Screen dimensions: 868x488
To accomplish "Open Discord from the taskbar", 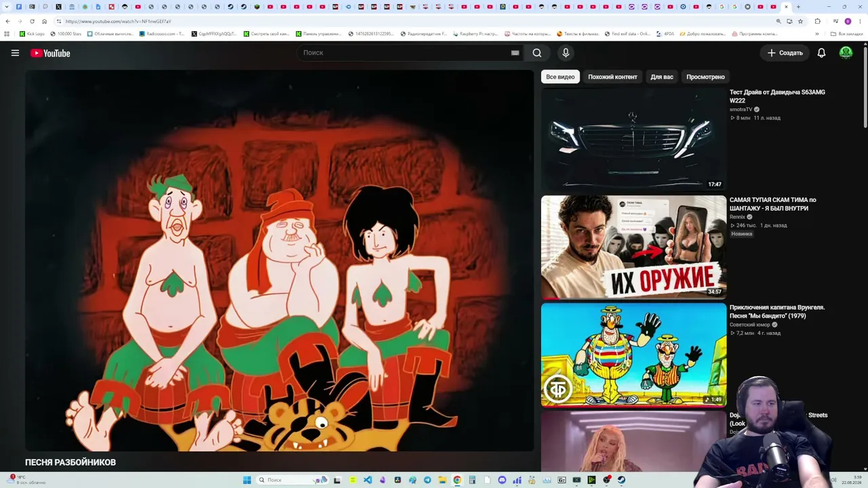I will pos(502,480).
